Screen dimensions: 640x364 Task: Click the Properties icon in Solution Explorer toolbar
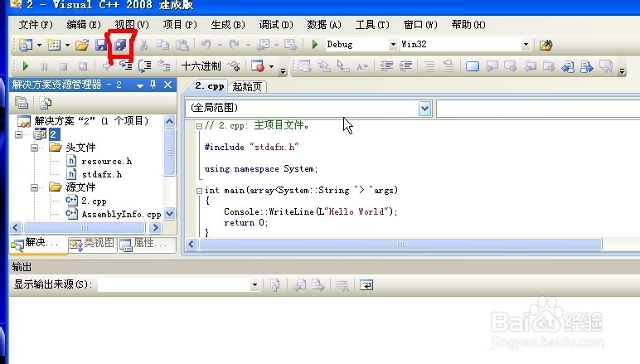[x=22, y=103]
